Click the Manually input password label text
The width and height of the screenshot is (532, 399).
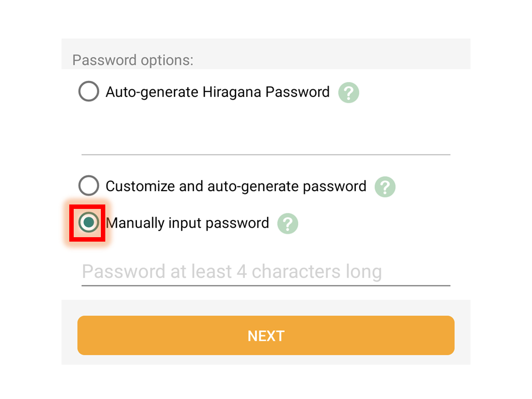(x=187, y=223)
